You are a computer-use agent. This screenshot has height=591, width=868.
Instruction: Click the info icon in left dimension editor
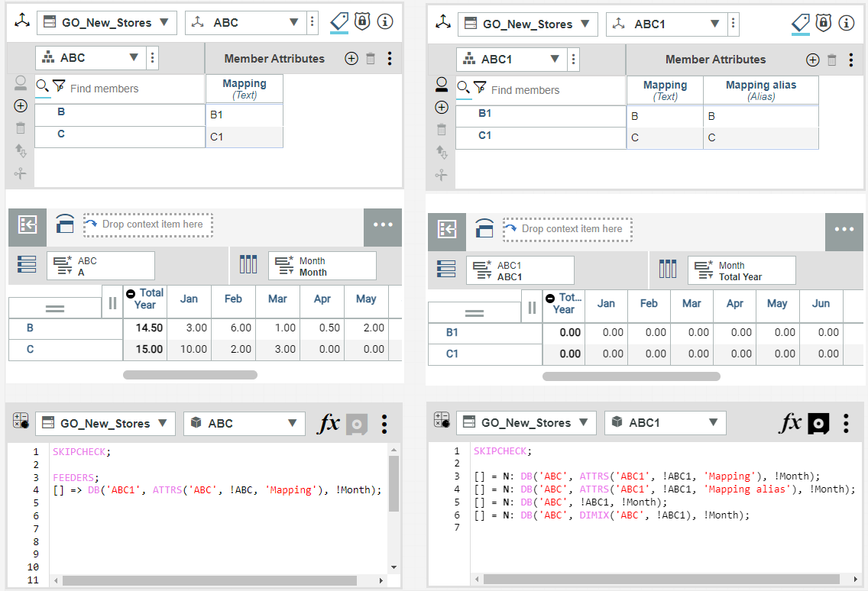[385, 22]
